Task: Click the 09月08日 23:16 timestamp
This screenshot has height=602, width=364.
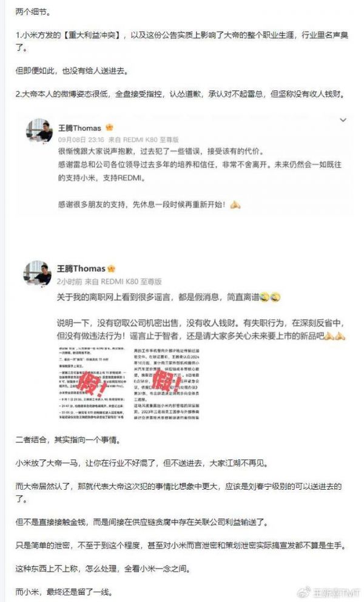Action: pos(81,140)
